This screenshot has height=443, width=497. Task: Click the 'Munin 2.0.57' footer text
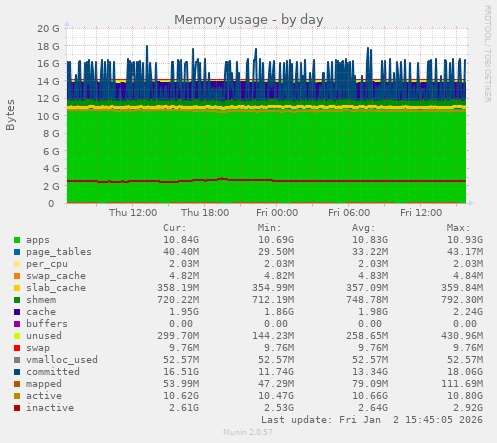[x=248, y=432]
